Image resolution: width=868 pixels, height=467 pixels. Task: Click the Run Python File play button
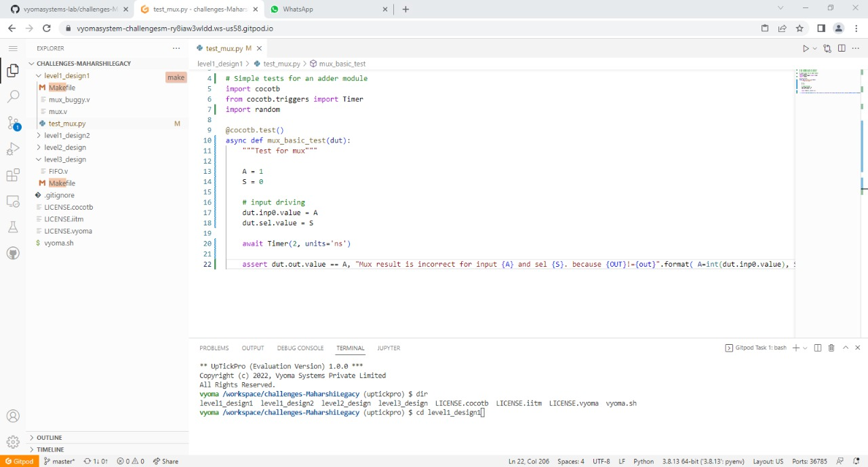(806, 49)
